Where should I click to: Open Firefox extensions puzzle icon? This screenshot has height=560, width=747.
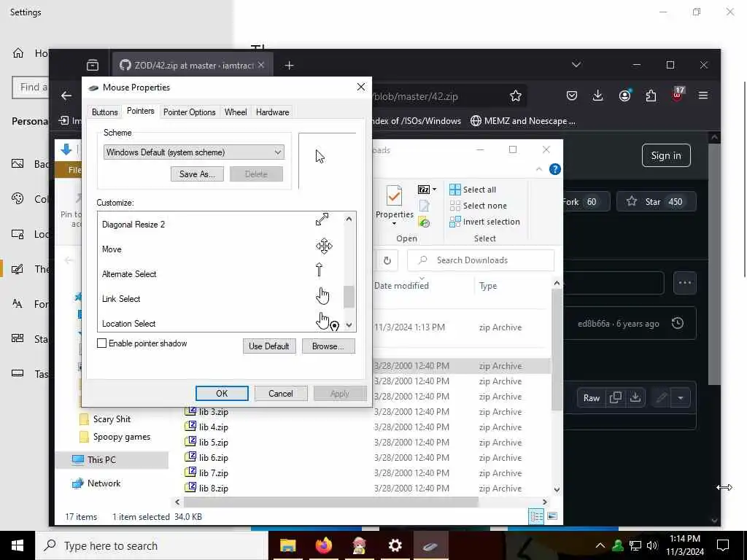[651, 96]
